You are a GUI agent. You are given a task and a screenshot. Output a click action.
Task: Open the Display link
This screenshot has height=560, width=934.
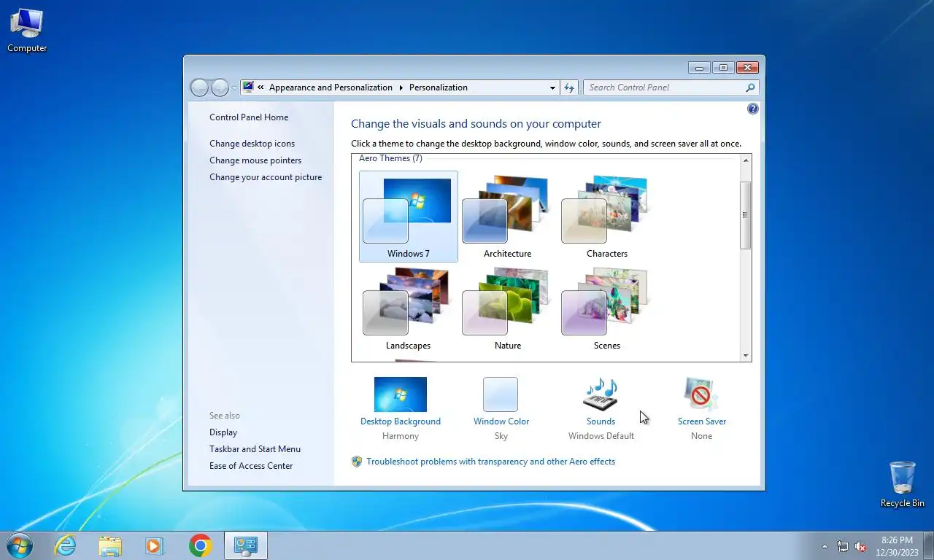click(x=223, y=432)
